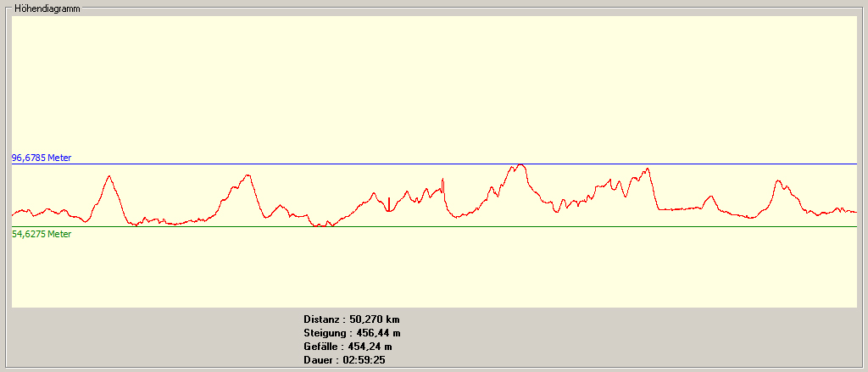Click the Distanz 50,270 km value
This screenshot has height=372, width=868.
coord(351,319)
